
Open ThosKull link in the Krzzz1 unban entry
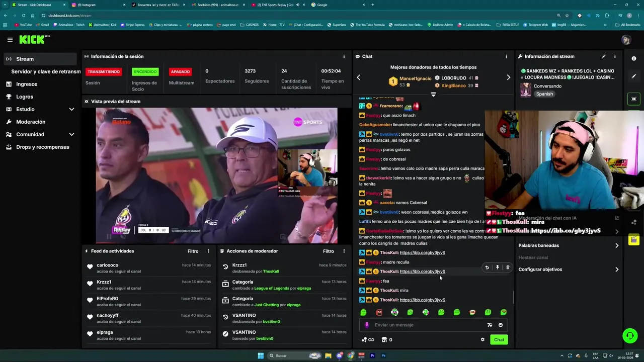pyautogui.click(x=271, y=271)
